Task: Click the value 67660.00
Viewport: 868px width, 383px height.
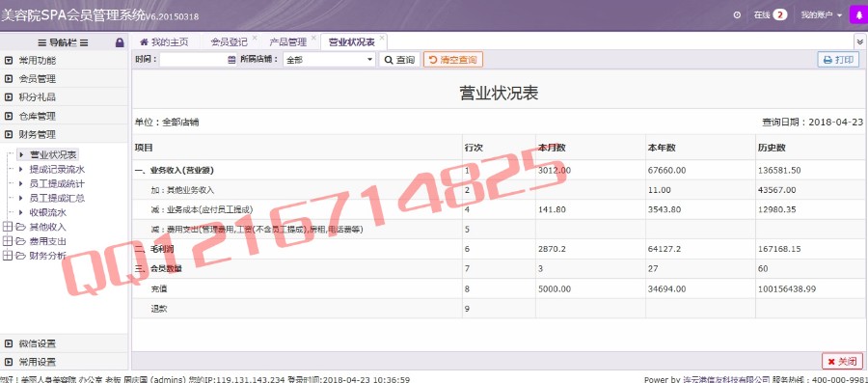Action: 666,170
